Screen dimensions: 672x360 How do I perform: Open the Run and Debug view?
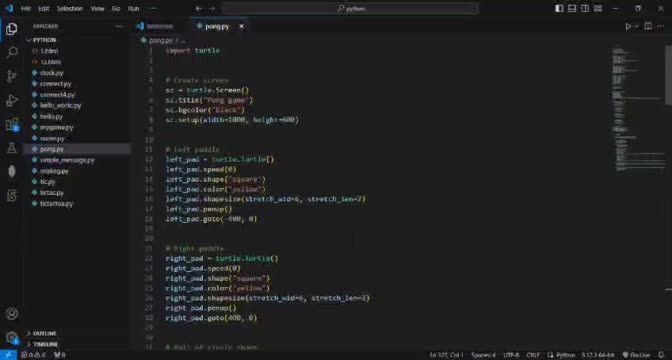12,100
